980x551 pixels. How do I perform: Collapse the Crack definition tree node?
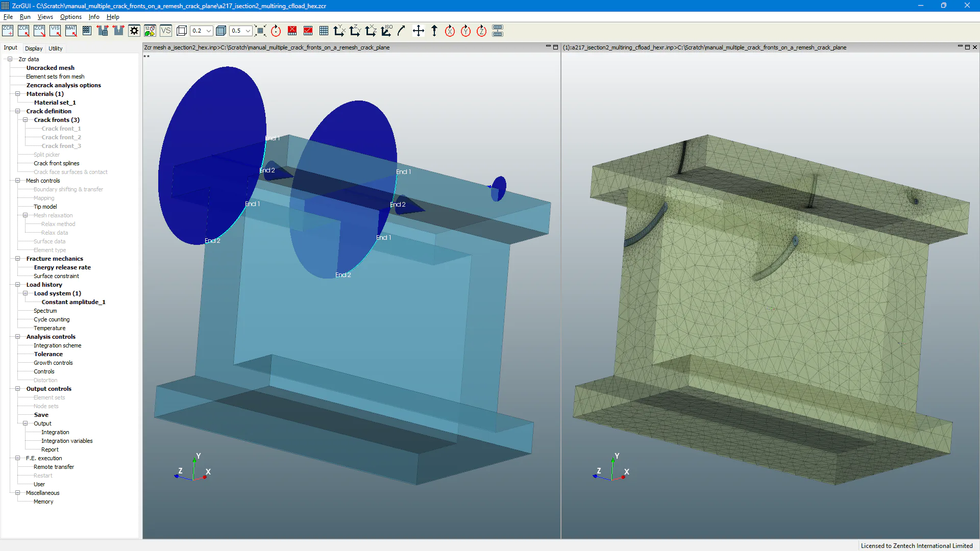pos(17,111)
